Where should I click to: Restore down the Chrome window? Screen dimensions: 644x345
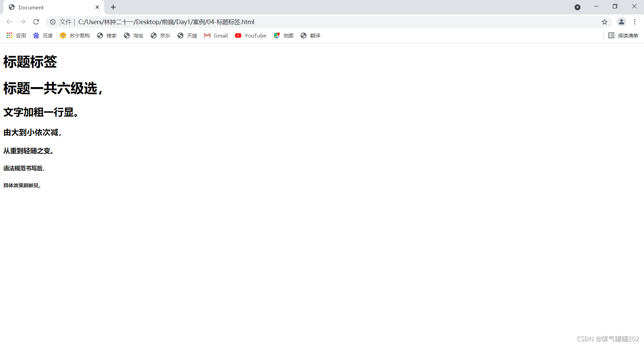coord(615,6)
